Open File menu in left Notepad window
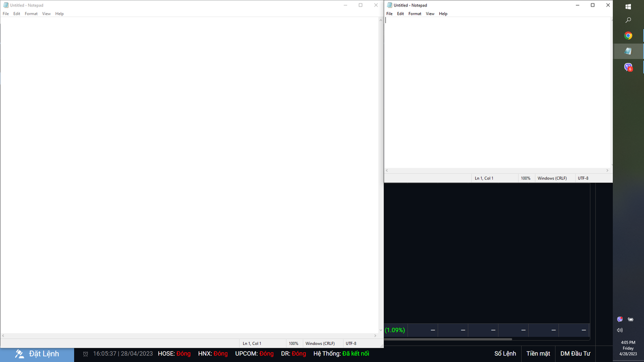This screenshot has width=644, height=362. pos(6,14)
